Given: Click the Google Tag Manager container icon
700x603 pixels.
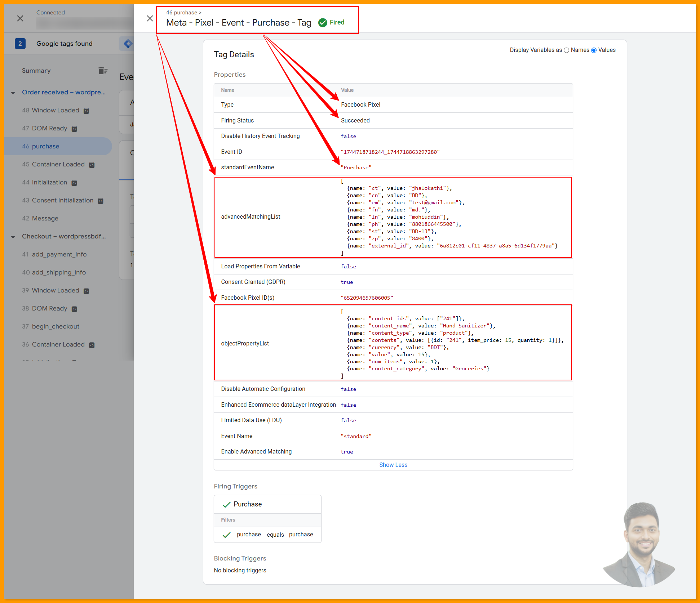Looking at the screenshot, I should point(128,44).
